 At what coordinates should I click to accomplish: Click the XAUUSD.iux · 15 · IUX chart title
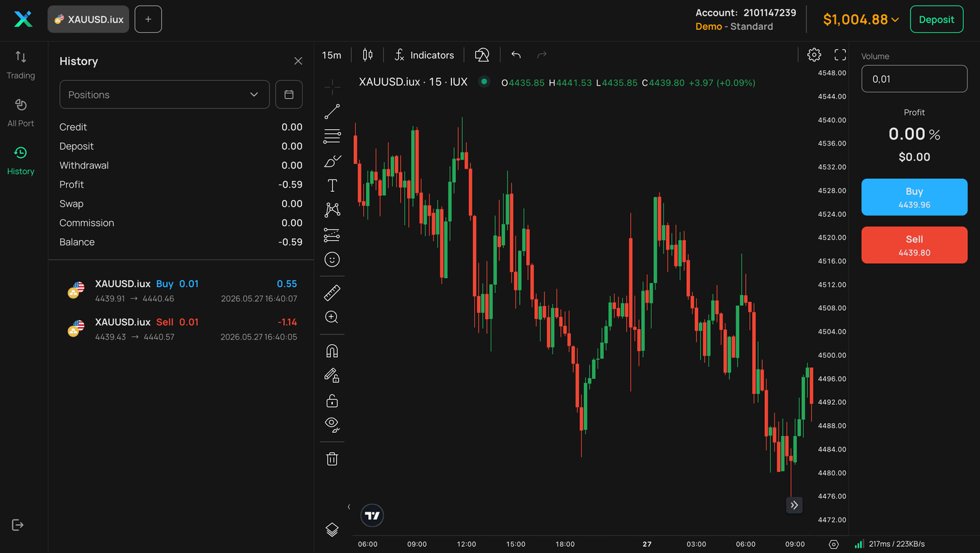click(413, 82)
